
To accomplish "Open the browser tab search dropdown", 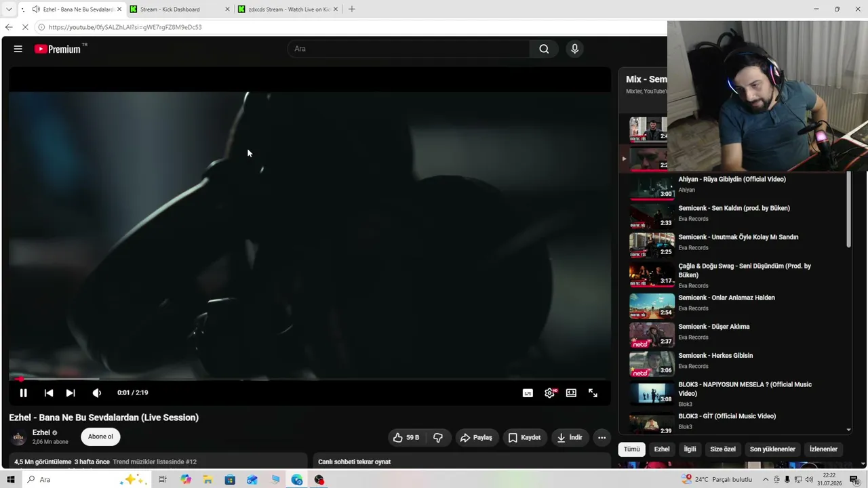I will point(9,9).
